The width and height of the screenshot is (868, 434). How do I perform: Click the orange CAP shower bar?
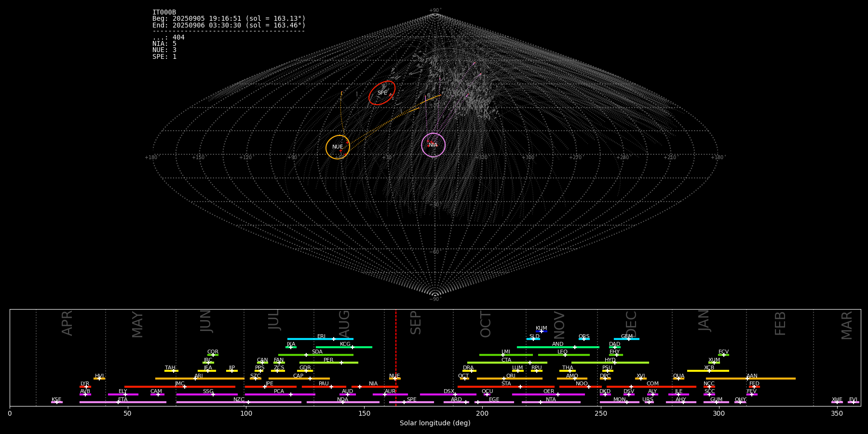299,379
